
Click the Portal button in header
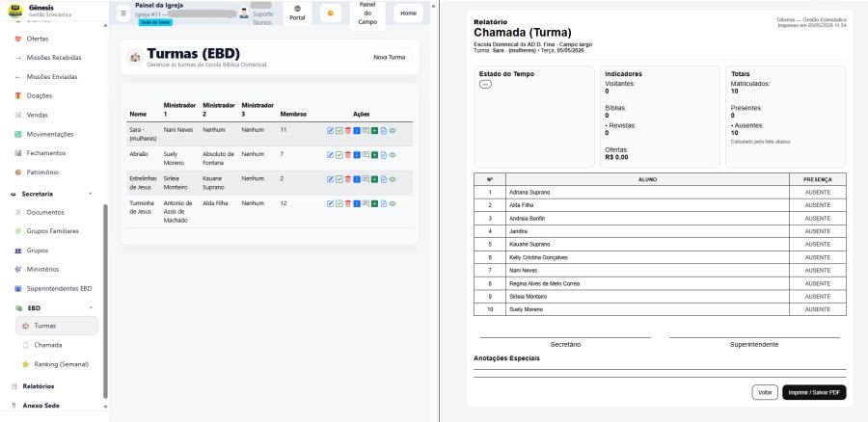297,13
